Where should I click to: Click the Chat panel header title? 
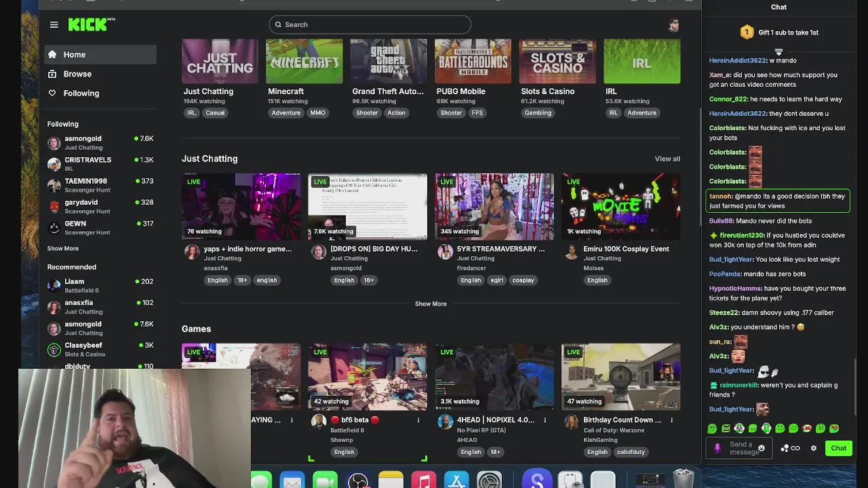pyautogui.click(x=778, y=7)
